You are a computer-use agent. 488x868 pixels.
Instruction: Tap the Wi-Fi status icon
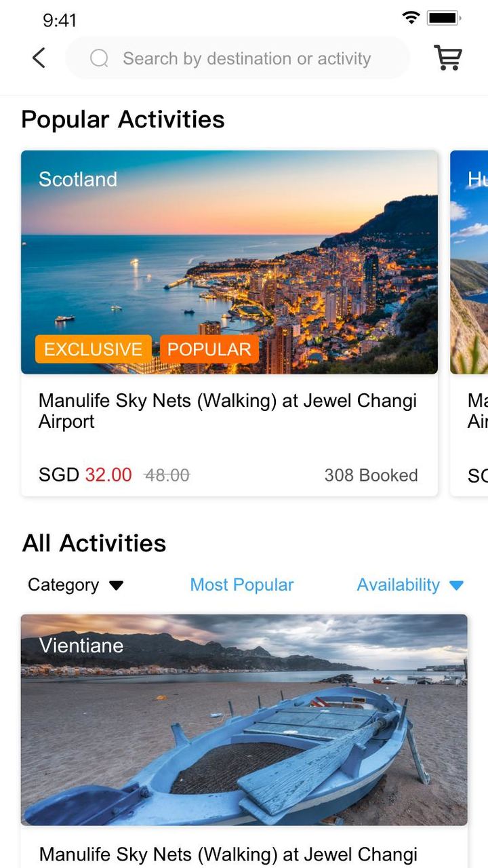pyautogui.click(x=411, y=18)
